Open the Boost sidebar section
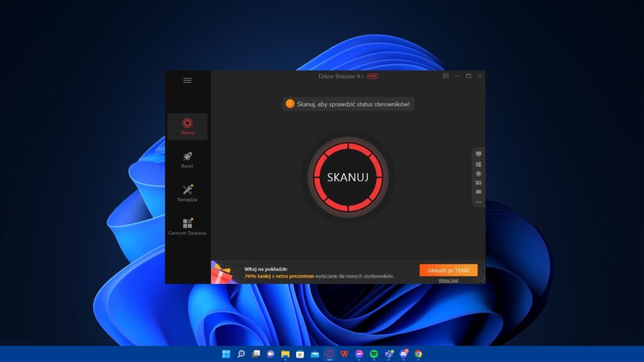Screen dimensions: 644x362 [187, 160]
